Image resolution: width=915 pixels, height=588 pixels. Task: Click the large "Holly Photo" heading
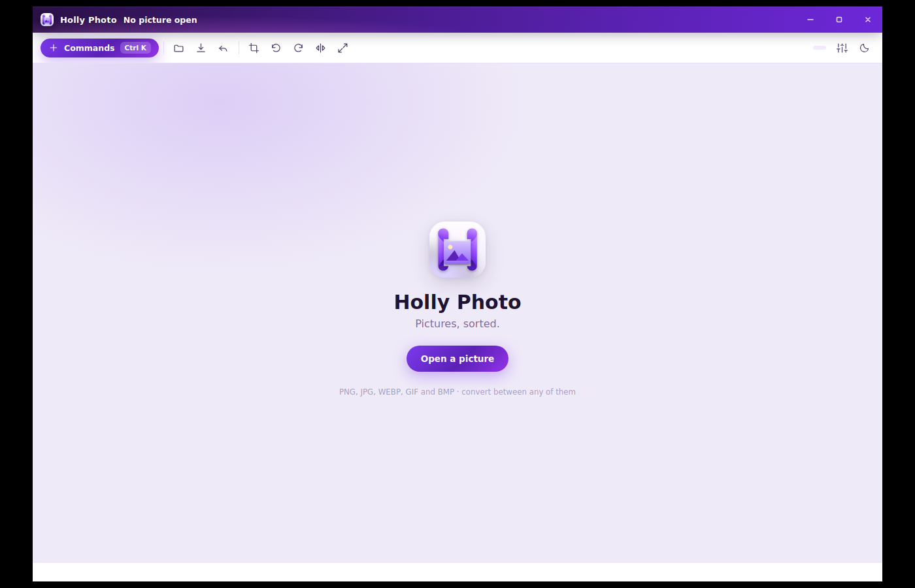[457, 302]
